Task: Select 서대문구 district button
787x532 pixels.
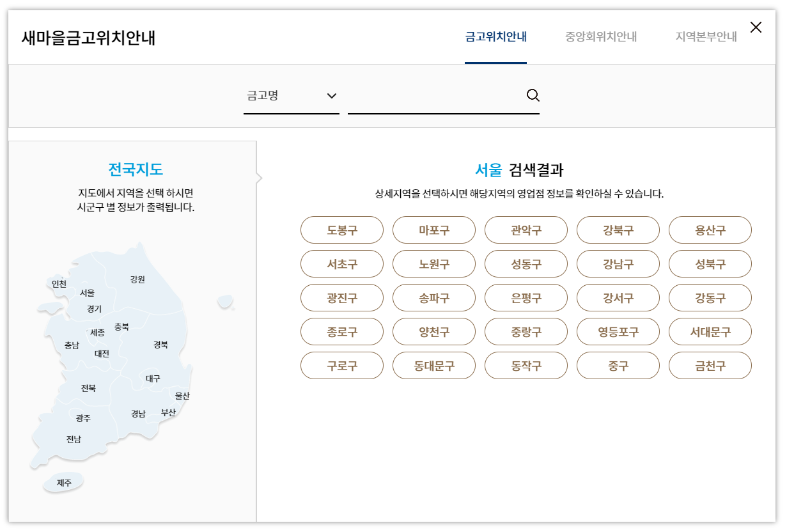Action: (x=710, y=332)
